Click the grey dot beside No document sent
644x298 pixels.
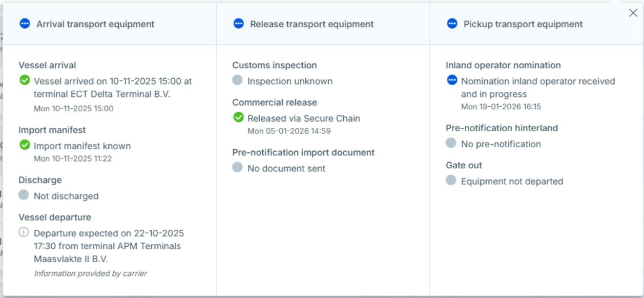tap(237, 168)
